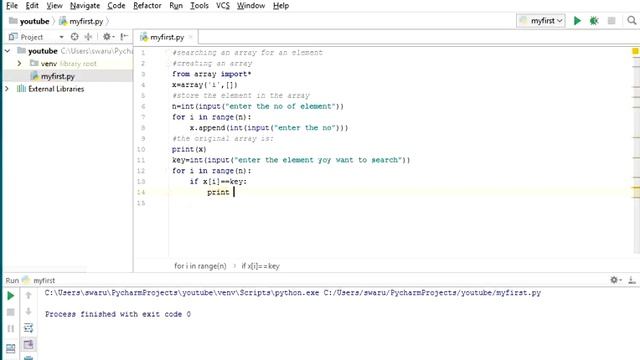Click line number 14 in the gutter
The width and height of the screenshot is (640, 360).
click(x=141, y=192)
